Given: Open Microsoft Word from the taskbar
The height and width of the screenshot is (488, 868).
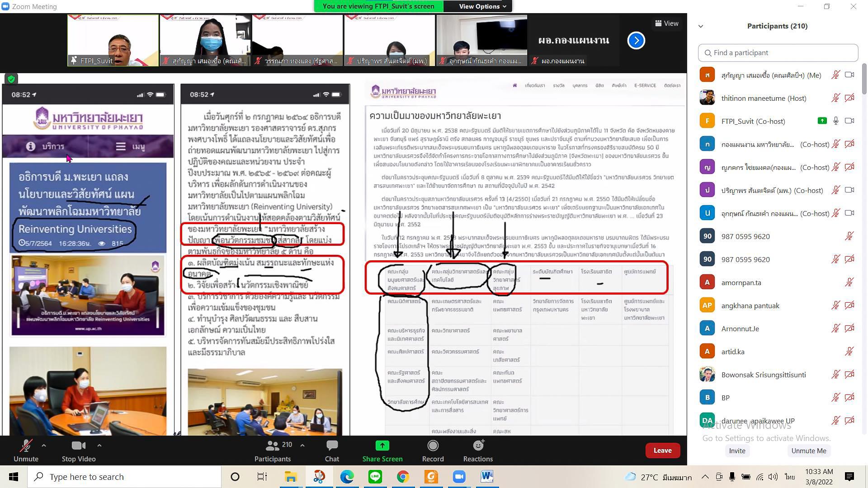Looking at the screenshot, I should click(x=486, y=476).
